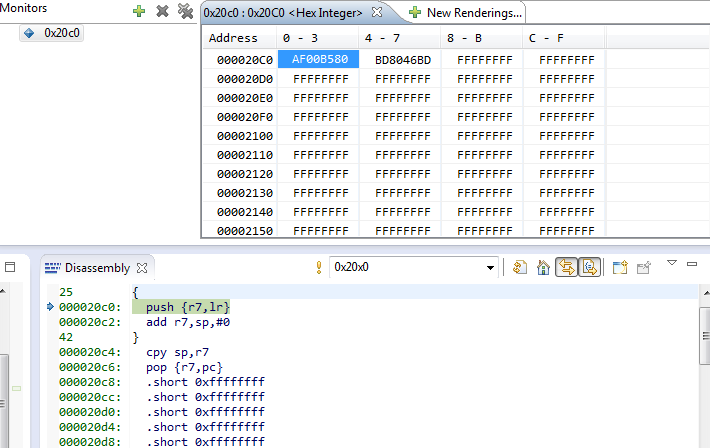Image resolution: width=710 pixels, height=448 pixels.
Task: Click source line number 42
Action: pos(66,337)
